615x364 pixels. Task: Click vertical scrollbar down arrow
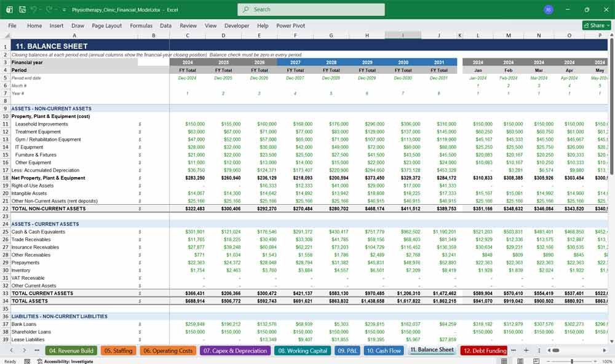(x=611, y=342)
